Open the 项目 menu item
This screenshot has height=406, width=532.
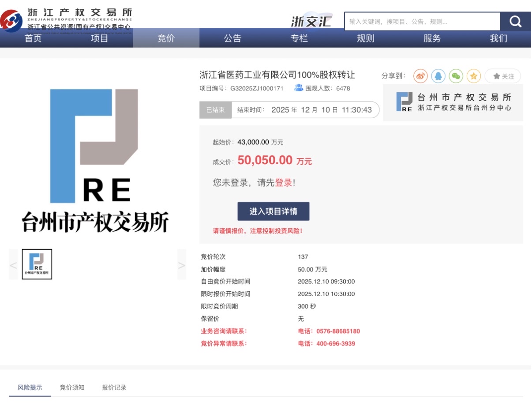[99, 38]
